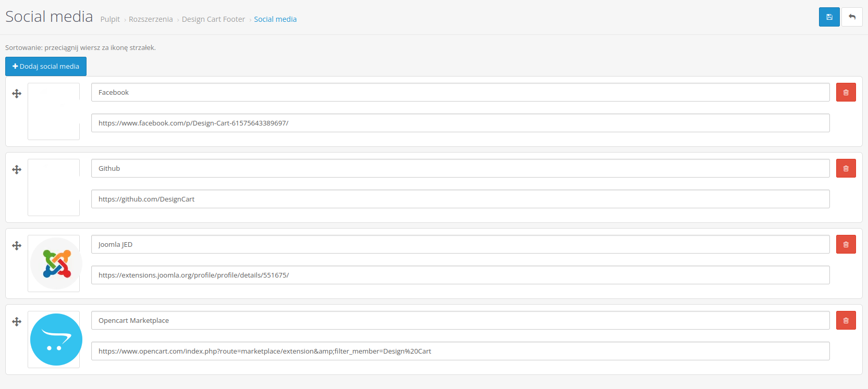Screen dimensions: 868x389
Task: Click the back arrow button
Action: coord(852,17)
